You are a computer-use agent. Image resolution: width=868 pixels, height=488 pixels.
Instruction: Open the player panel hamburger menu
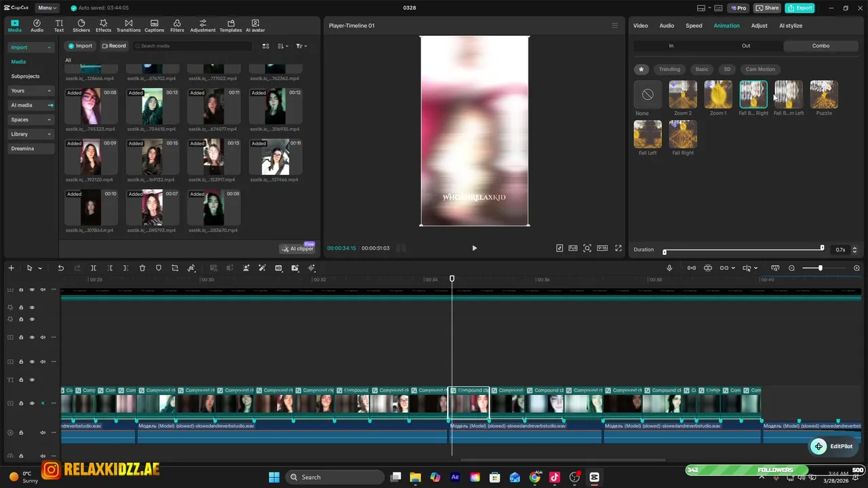(615, 26)
